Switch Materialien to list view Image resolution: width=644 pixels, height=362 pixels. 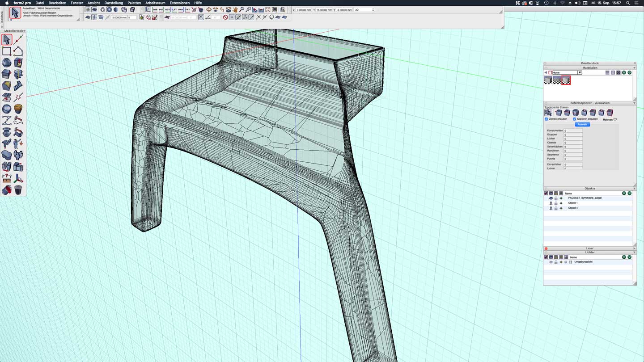click(x=607, y=72)
